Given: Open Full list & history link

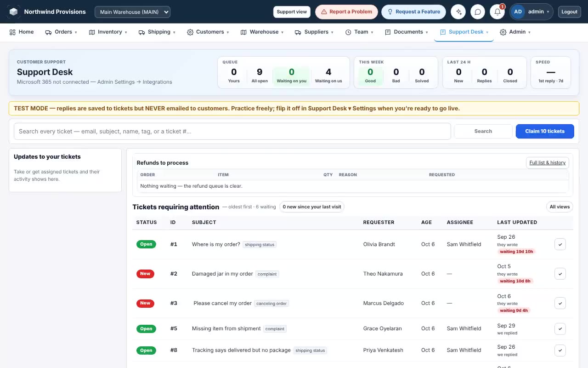Looking at the screenshot, I should point(548,163).
